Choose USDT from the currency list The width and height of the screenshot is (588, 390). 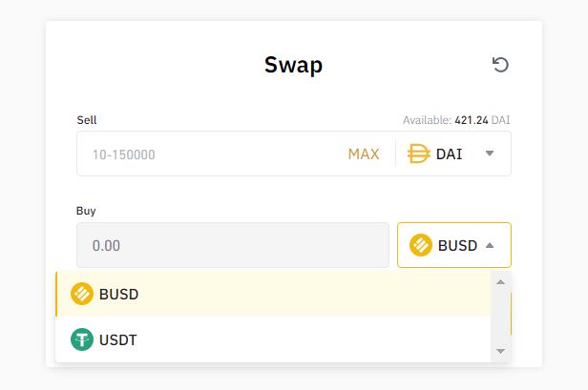pyautogui.click(x=273, y=339)
